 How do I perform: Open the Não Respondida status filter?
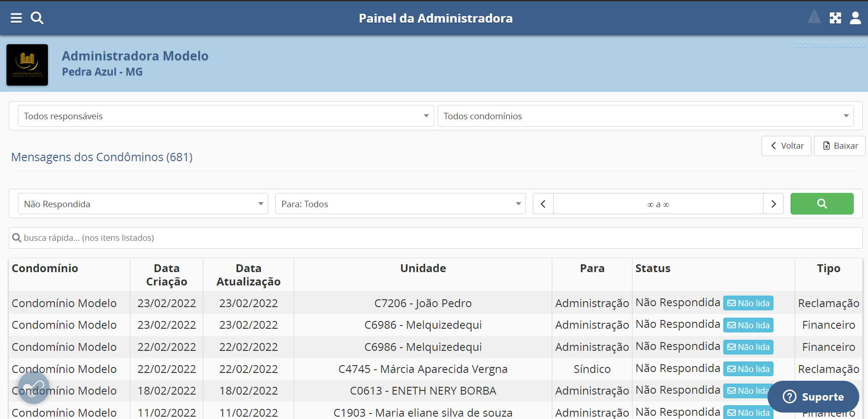143,204
